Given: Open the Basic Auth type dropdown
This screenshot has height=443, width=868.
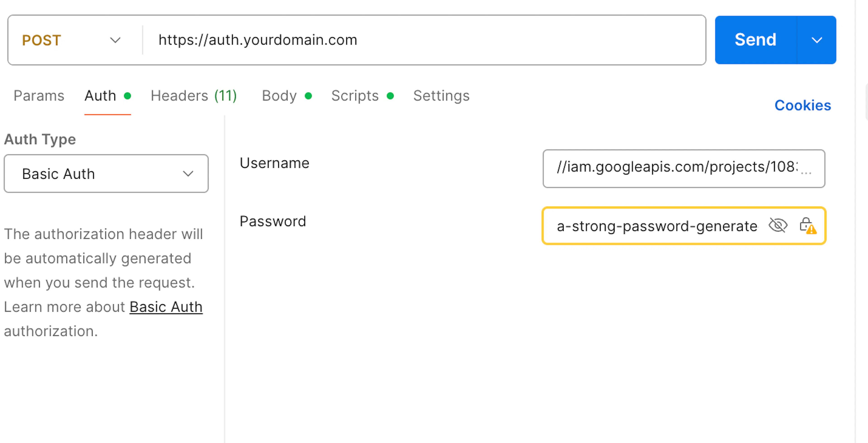Looking at the screenshot, I should click(106, 174).
